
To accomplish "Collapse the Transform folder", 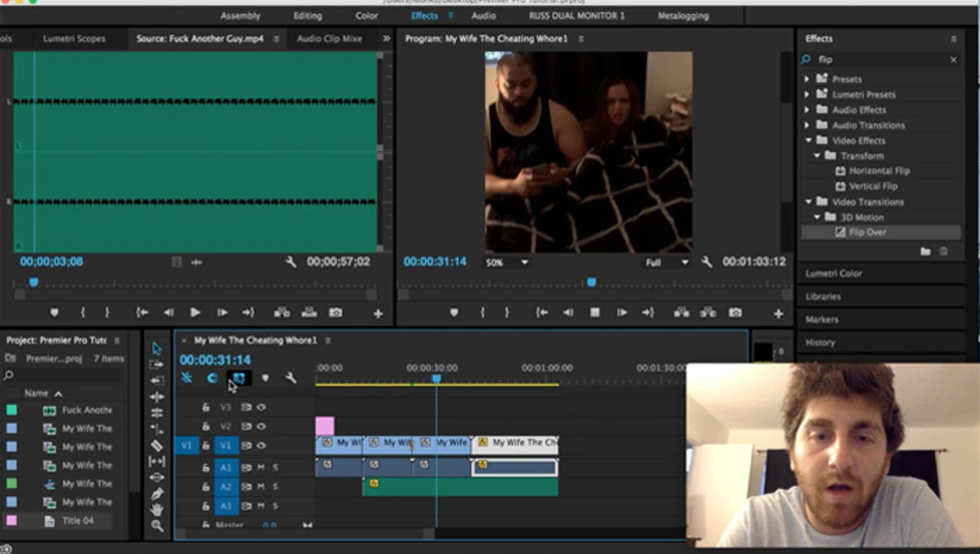I will [816, 155].
